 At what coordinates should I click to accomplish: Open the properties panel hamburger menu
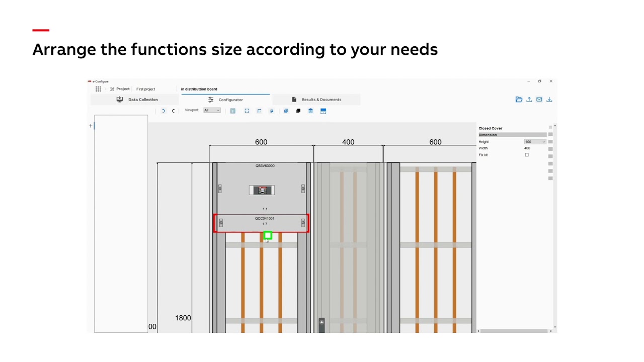(x=550, y=127)
